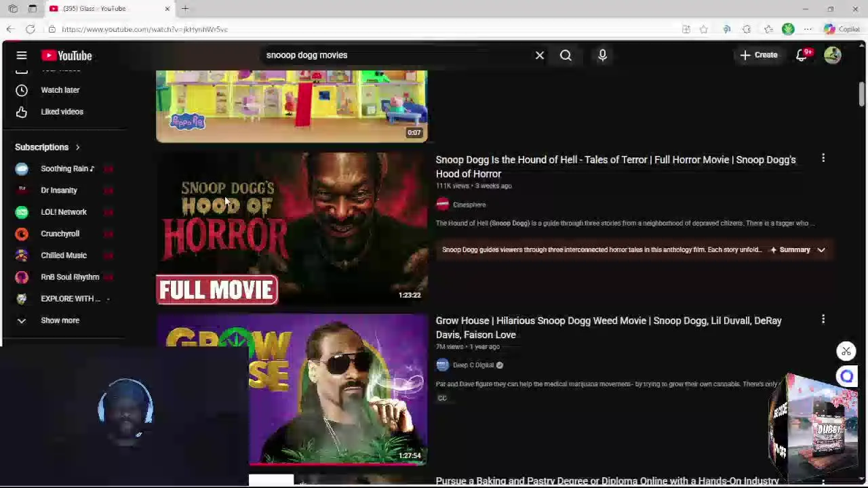The width and height of the screenshot is (868, 488).
Task: Open browser settings ellipsis menu
Action: click(x=808, y=29)
